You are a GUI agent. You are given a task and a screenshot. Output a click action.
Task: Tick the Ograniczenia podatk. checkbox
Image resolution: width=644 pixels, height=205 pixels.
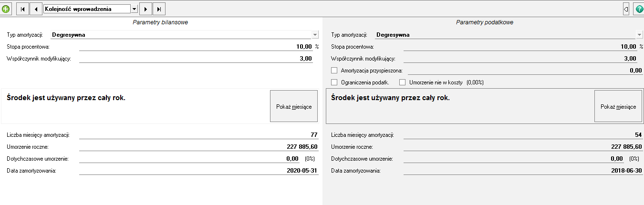point(334,82)
